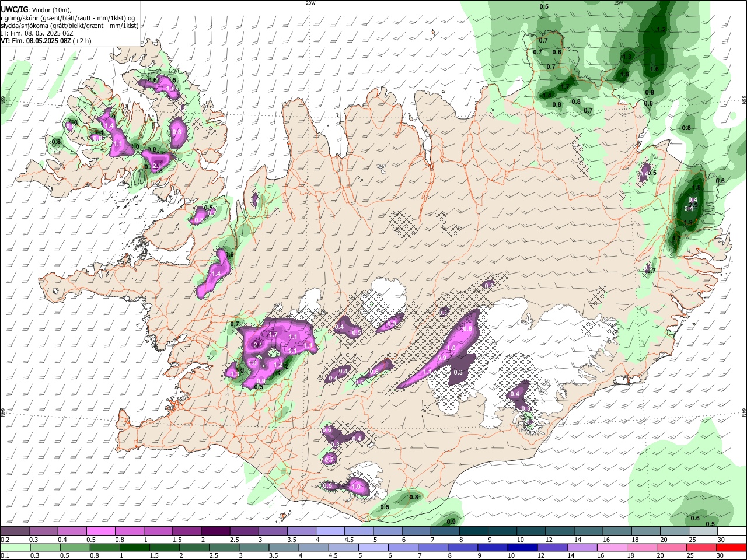Click the rain-scale swatch between 7 and 8
Viewport: 747px width, 560px height.
click(432, 547)
